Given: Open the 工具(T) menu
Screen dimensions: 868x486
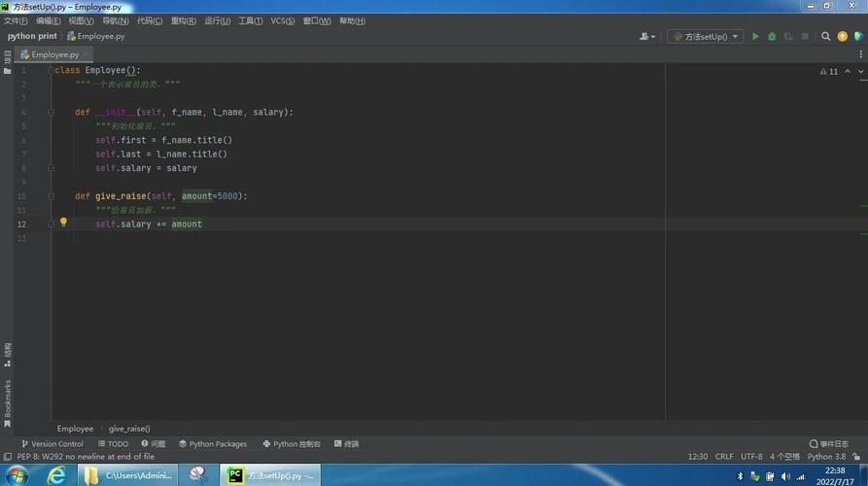Looking at the screenshot, I should click(250, 20).
